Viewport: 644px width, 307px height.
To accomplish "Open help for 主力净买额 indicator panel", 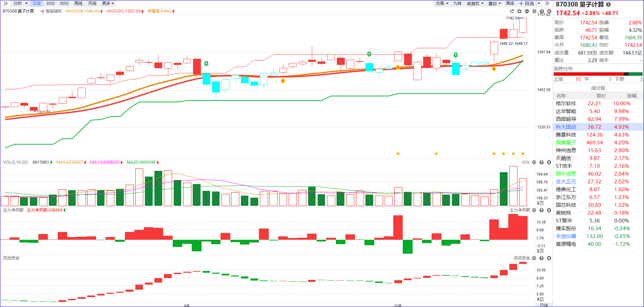I will click(542, 210).
